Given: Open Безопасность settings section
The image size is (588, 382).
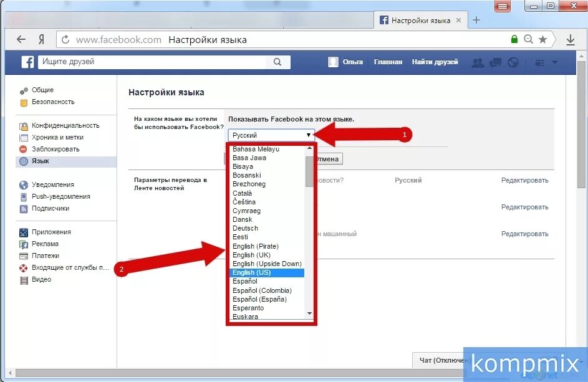Looking at the screenshot, I should [x=53, y=102].
